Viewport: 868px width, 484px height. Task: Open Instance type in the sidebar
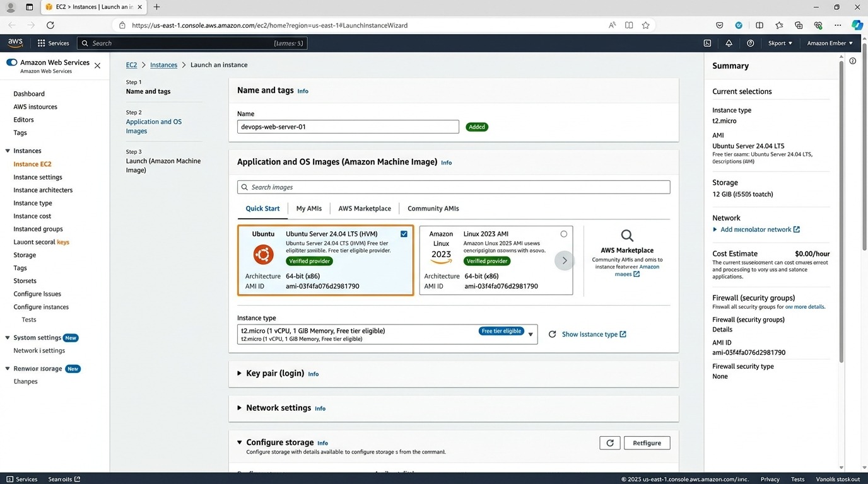pos(33,203)
